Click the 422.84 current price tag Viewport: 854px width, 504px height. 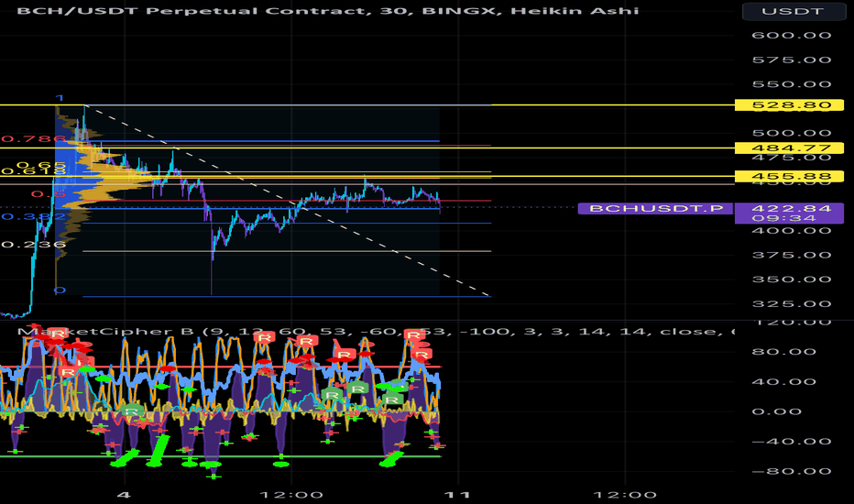790,208
